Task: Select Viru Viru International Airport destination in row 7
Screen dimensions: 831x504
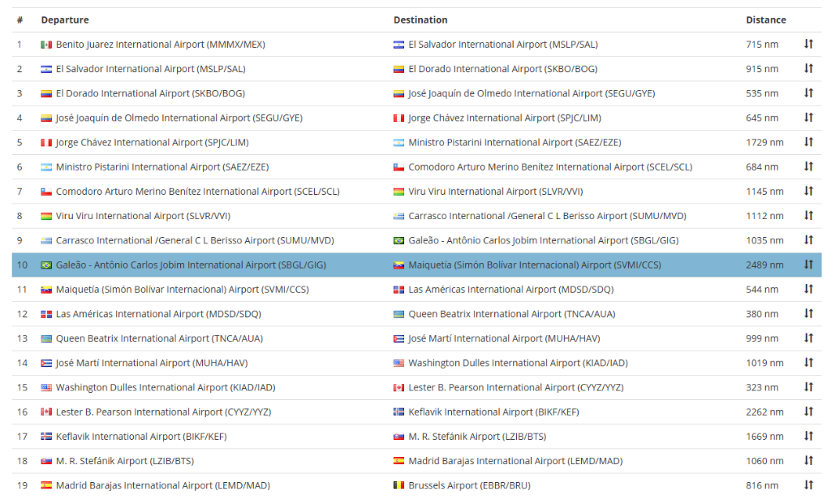Action: tap(496, 192)
